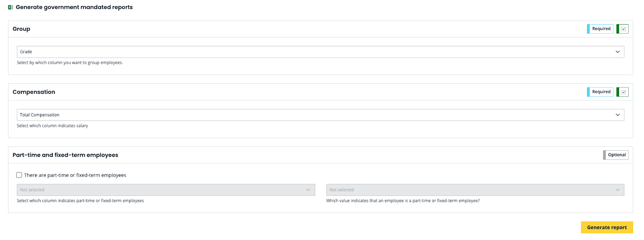Click the Part-time and fixed-term employees heading

65,155
